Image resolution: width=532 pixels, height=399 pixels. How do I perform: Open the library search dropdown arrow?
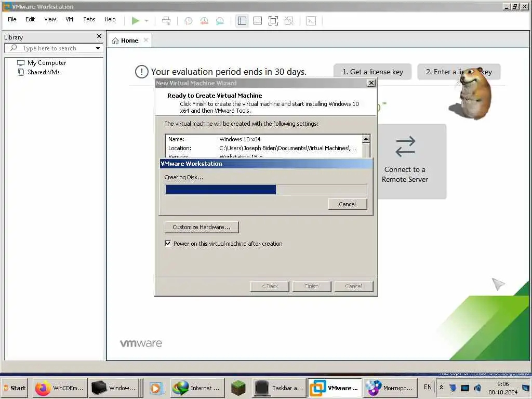[x=98, y=48]
